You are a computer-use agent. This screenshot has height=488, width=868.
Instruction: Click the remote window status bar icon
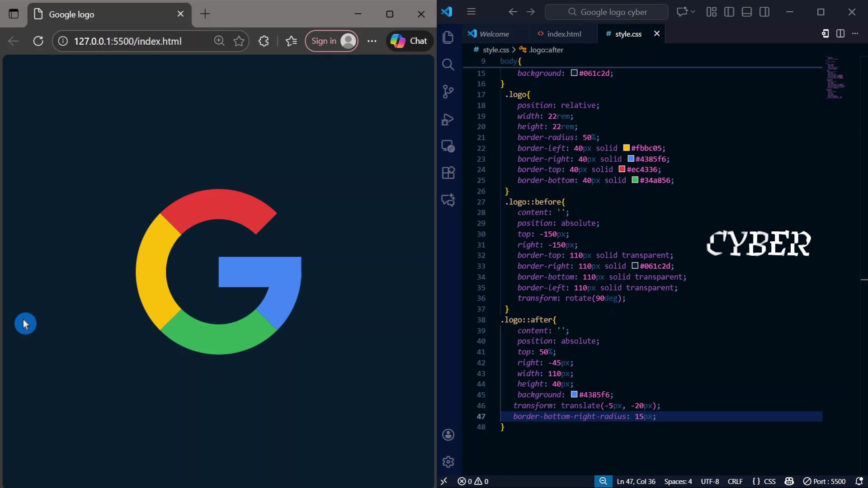tap(444, 481)
